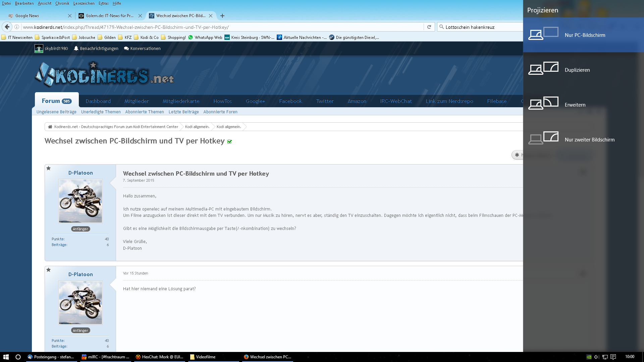Open the Extras menu
The width and height of the screenshot is (644, 362).
coord(104,3)
